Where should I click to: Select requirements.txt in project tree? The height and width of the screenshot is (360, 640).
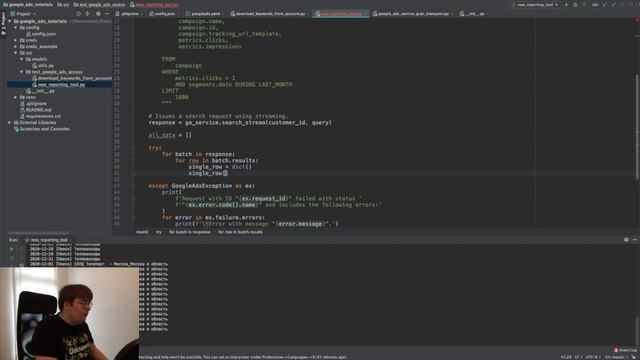(40, 116)
